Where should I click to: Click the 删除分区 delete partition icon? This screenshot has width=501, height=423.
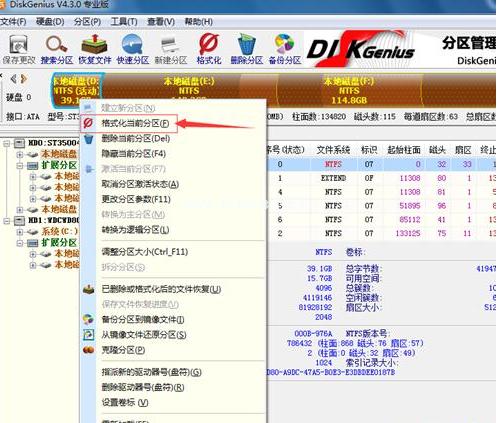coord(247,49)
